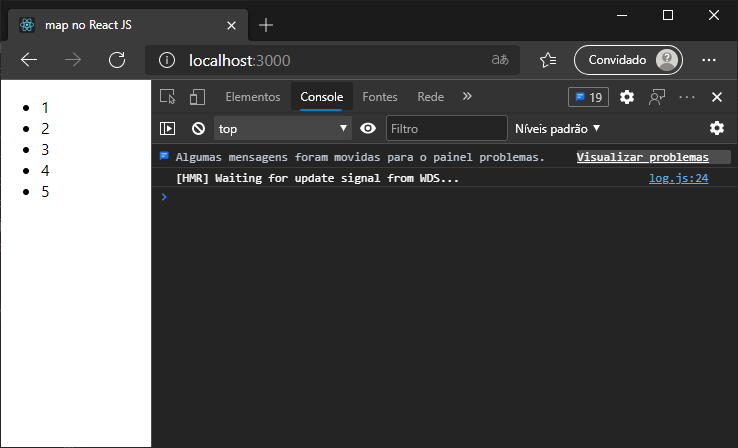Open the 'top' JavaScript context dropdown
The height and width of the screenshot is (448, 738).
283,128
